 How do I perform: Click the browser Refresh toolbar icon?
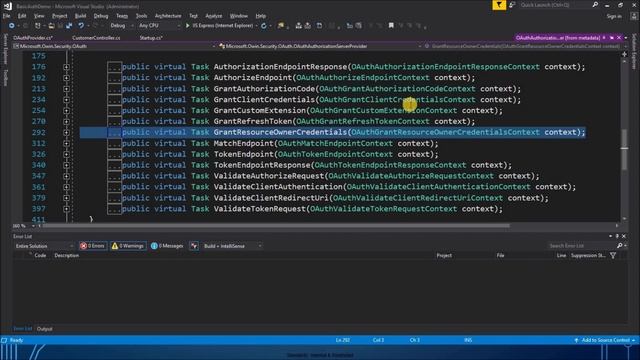(x=264, y=26)
